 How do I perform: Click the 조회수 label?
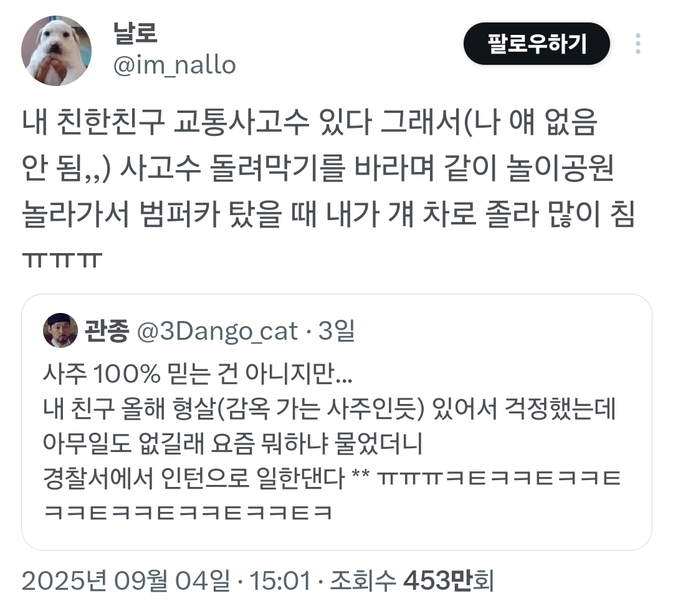click(362, 580)
